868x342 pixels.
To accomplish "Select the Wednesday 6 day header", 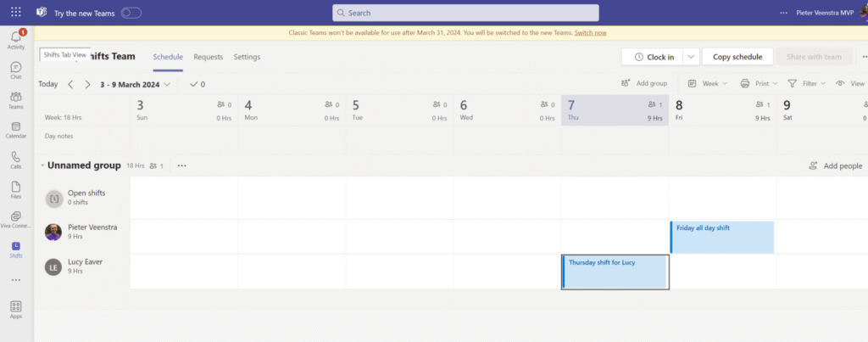I will (x=507, y=110).
